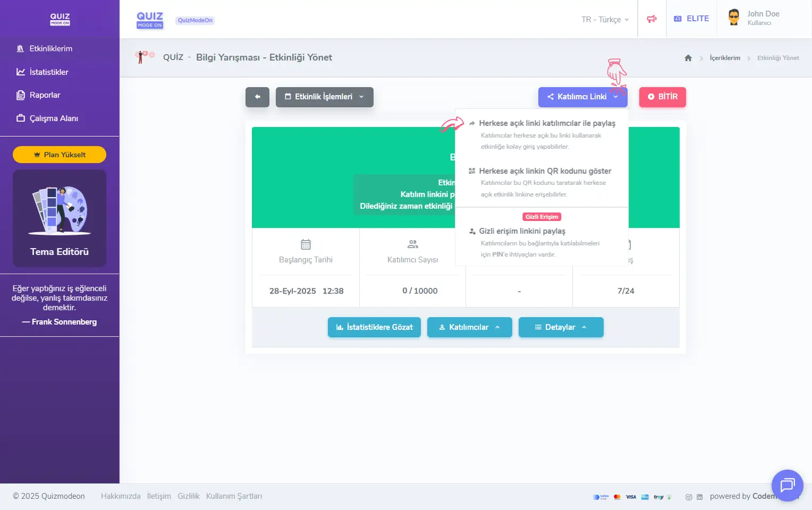Click the back arrow button

257,97
